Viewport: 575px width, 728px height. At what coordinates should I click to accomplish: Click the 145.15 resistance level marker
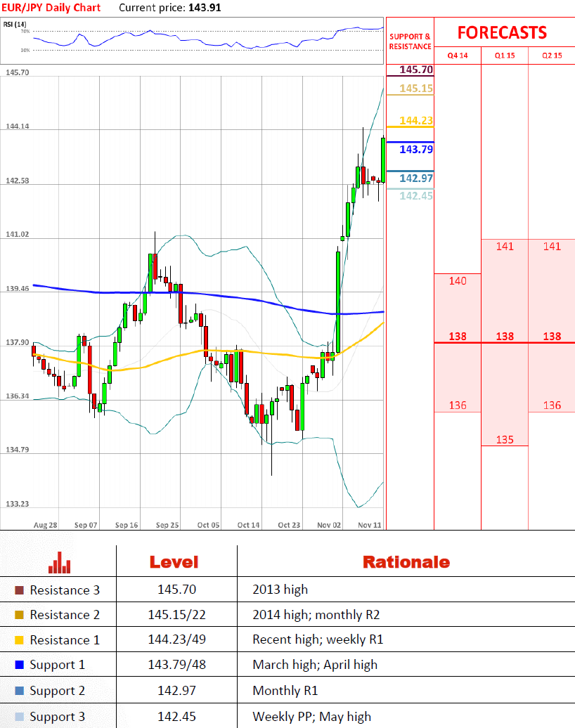click(x=416, y=89)
